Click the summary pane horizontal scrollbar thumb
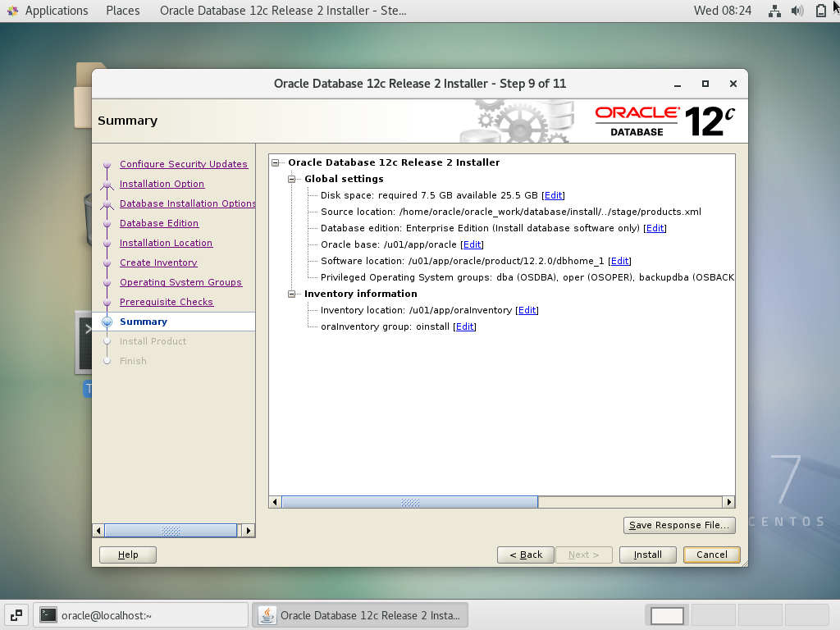 (410, 502)
